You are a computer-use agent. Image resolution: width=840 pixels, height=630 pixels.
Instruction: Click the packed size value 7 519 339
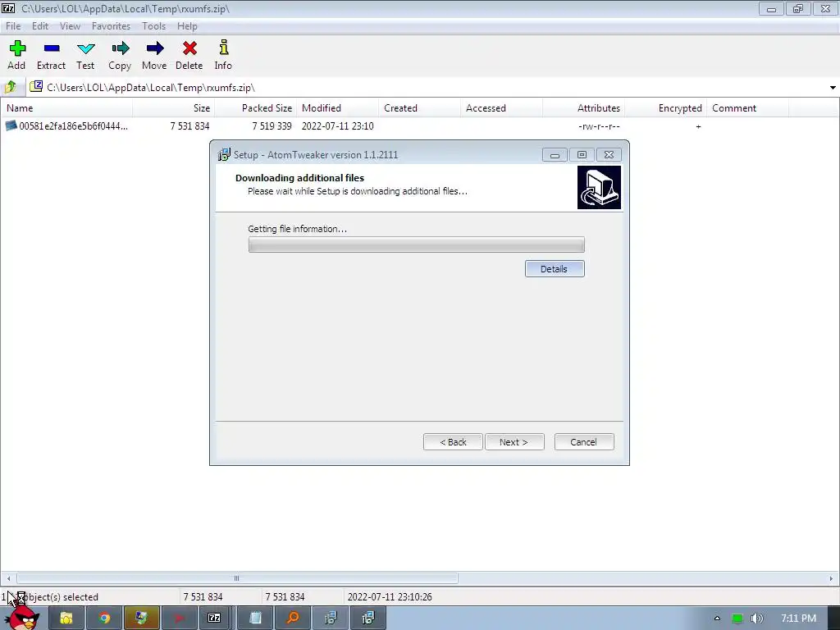point(272,126)
